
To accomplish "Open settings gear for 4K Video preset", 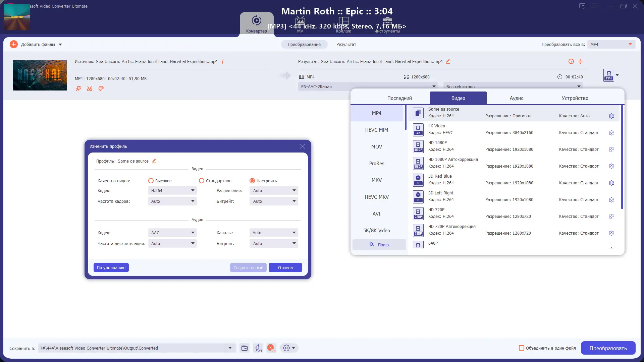I will [611, 133].
